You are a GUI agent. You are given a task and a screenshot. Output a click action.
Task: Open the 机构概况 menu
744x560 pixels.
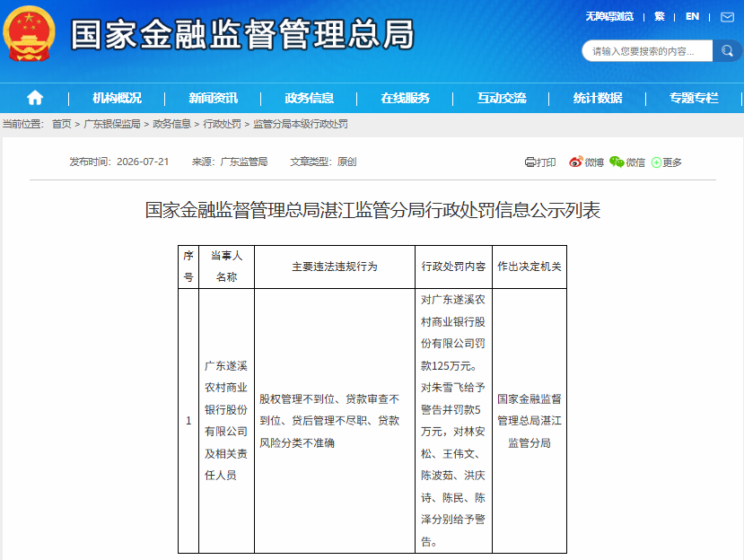click(x=117, y=98)
